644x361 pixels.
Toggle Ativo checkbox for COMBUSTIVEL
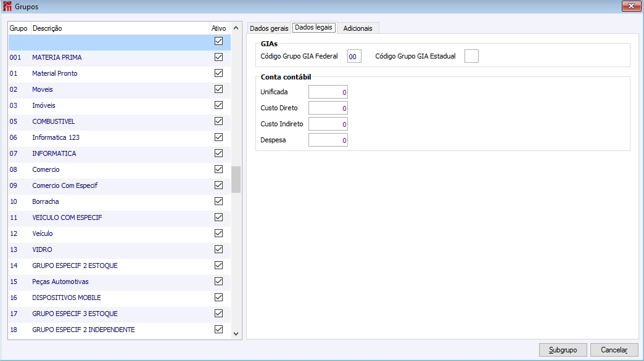pos(218,121)
